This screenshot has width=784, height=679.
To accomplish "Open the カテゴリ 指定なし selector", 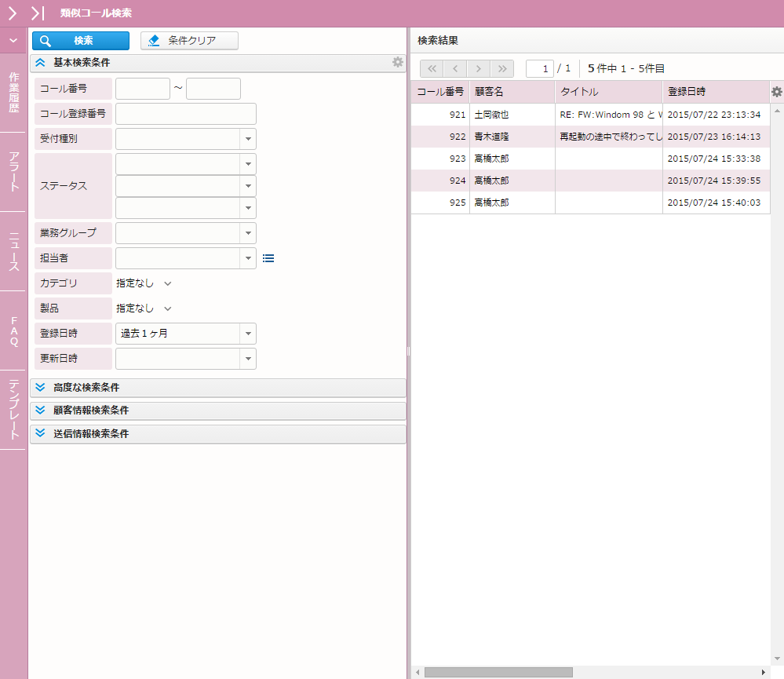I will pyautogui.click(x=144, y=283).
